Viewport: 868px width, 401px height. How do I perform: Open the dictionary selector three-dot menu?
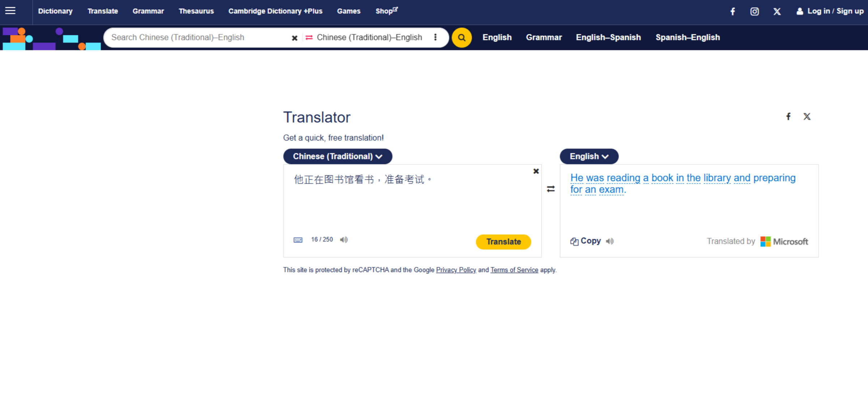(x=435, y=37)
